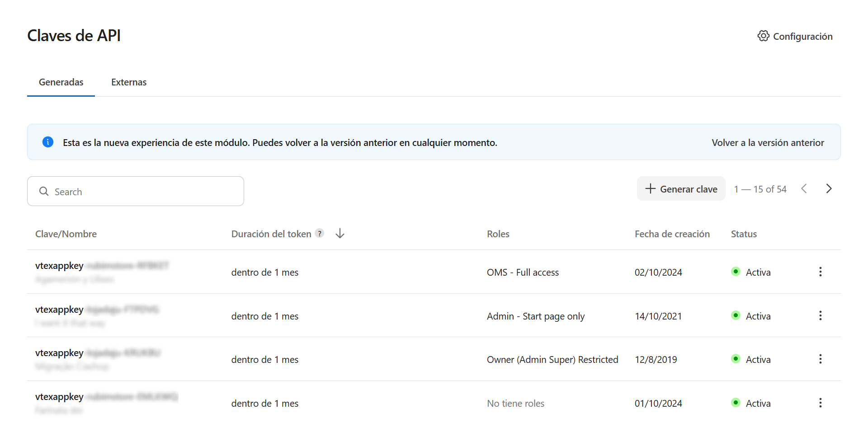Select the Generadas tab
The width and height of the screenshot is (868, 423).
pyautogui.click(x=61, y=82)
